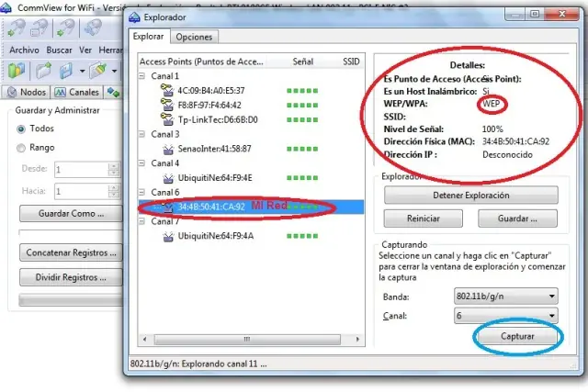Open the Banda 802.11b/g/n dropdown
The image size is (588, 392).
506,296
